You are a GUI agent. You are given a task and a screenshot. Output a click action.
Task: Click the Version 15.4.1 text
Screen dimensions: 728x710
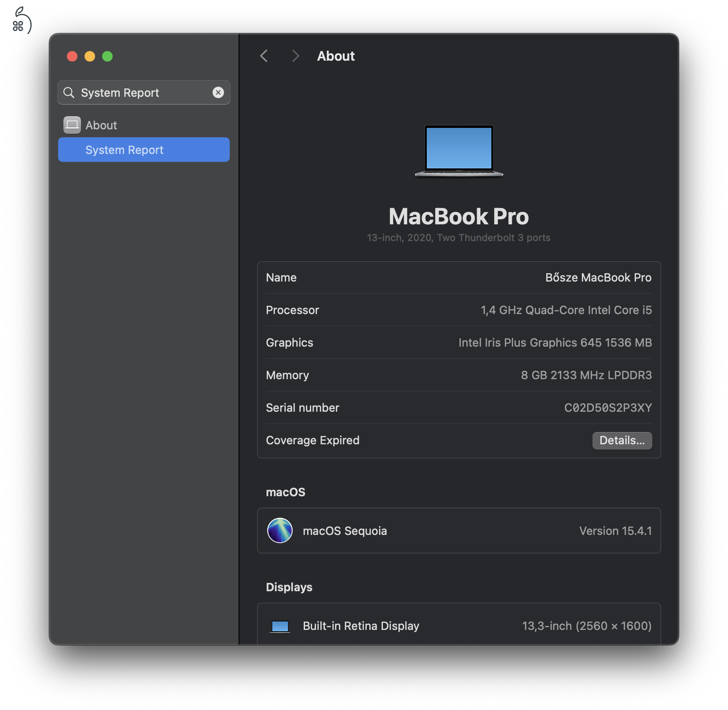(x=615, y=531)
